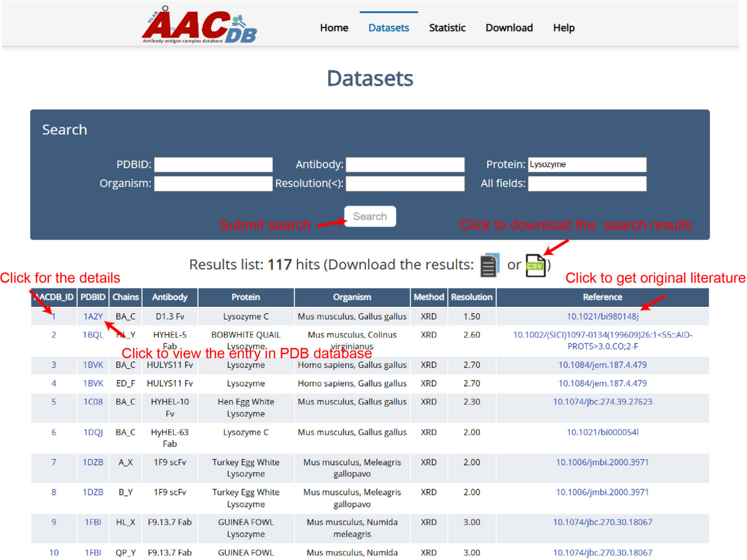The width and height of the screenshot is (747, 560).
Task: Click the Antibody search input field
Action: [405, 164]
